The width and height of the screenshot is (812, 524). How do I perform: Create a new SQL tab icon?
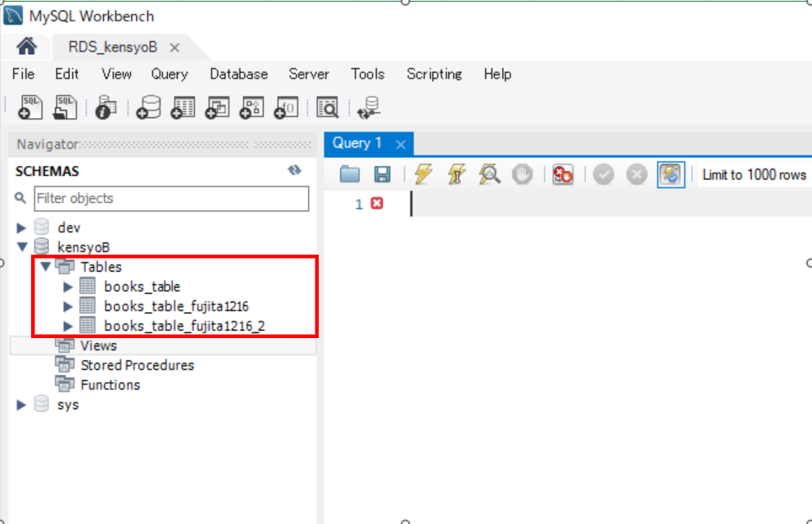coord(30,107)
